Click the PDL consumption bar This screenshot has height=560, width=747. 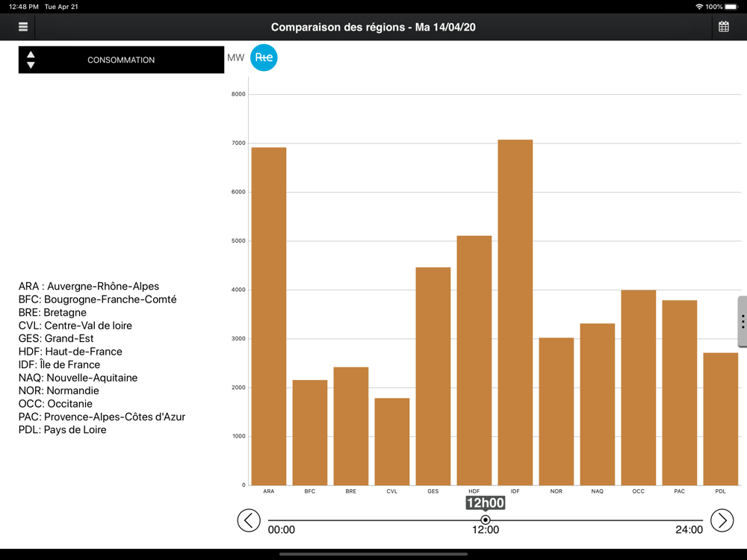coord(720,419)
